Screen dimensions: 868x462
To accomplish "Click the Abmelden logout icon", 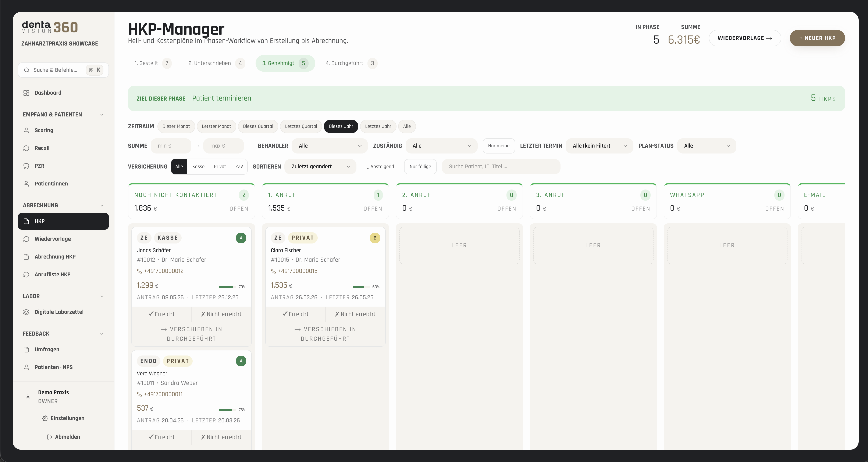I will point(50,437).
